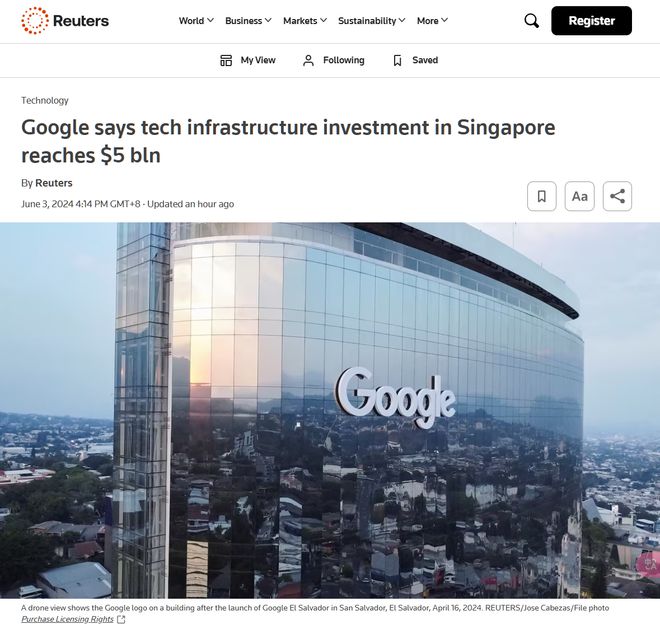Click the Google building article photo

330,410
